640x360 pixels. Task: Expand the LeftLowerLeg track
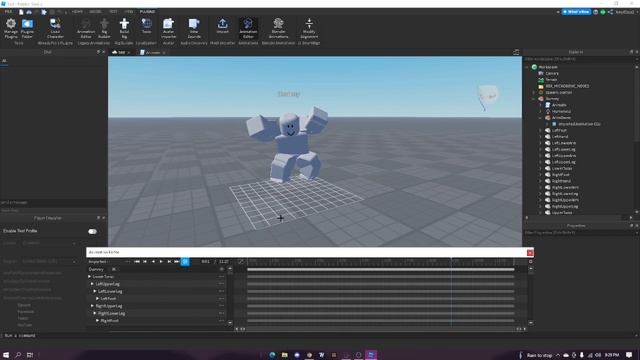(x=95, y=291)
